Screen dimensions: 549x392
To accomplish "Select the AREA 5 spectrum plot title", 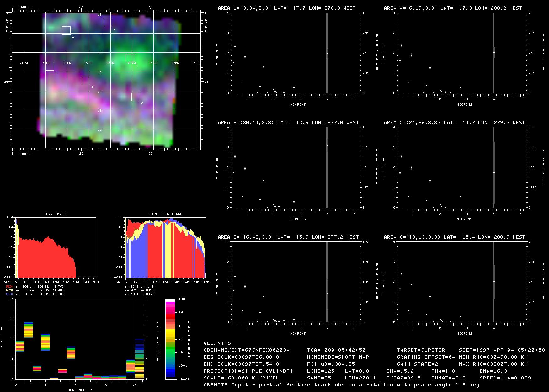I will [454, 122].
